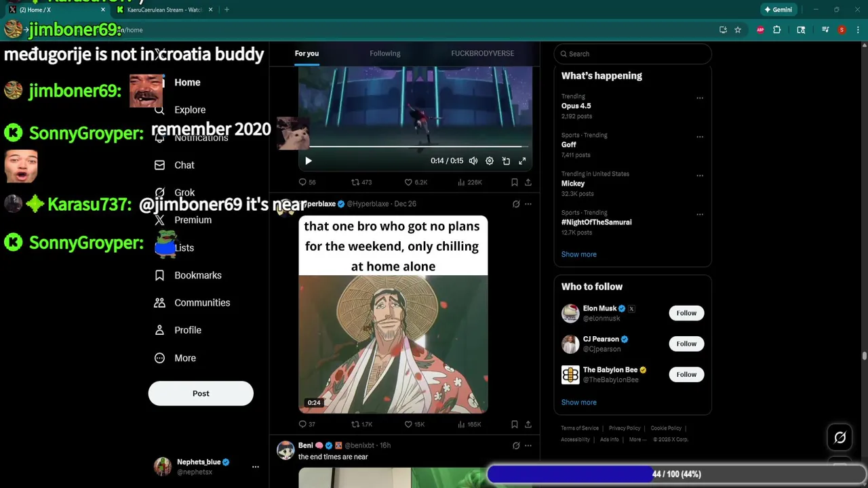This screenshot has height=488, width=868.
Task: View analytics showing 226K views
Action: click(469, 182)
